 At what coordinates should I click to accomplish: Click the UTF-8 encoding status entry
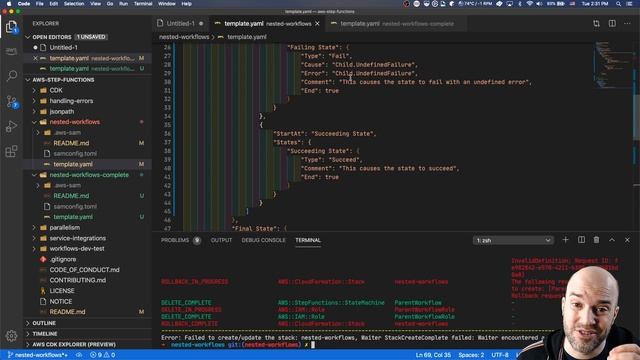pos(500,355)
